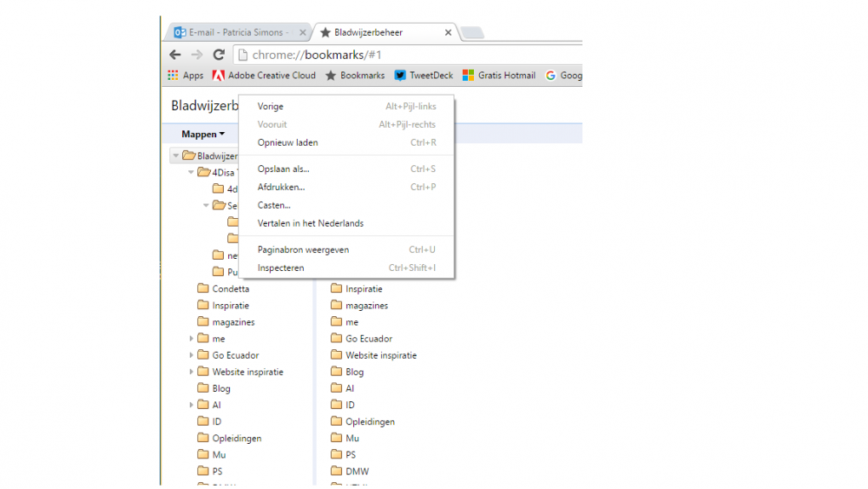Viewport: 868px width, 489px height.
Task: Expand the Go Ecuador folder in tree
Action: point(192,355)
